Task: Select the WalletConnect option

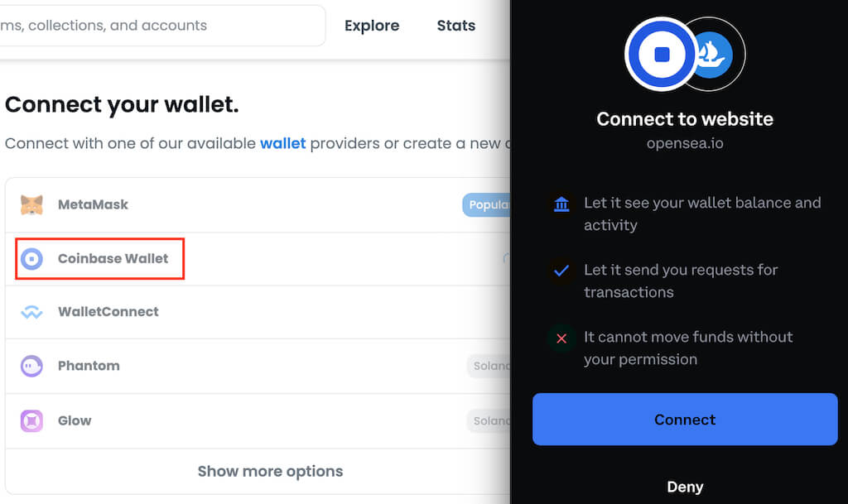Action: click(x=108, y=312)
